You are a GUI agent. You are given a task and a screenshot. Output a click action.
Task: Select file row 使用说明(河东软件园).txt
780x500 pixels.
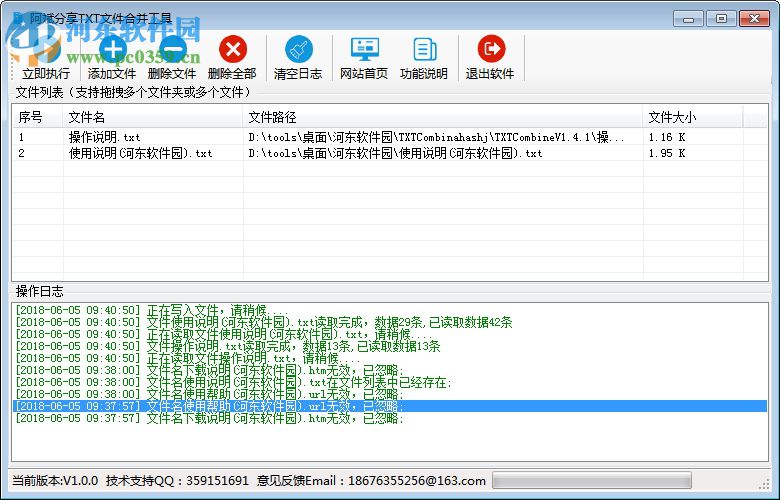point(390,153)
